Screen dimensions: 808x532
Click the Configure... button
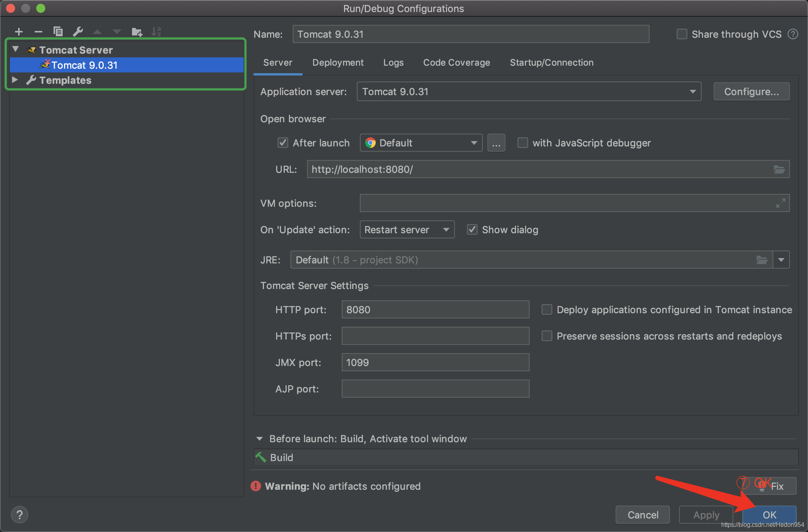pos(751,91)
